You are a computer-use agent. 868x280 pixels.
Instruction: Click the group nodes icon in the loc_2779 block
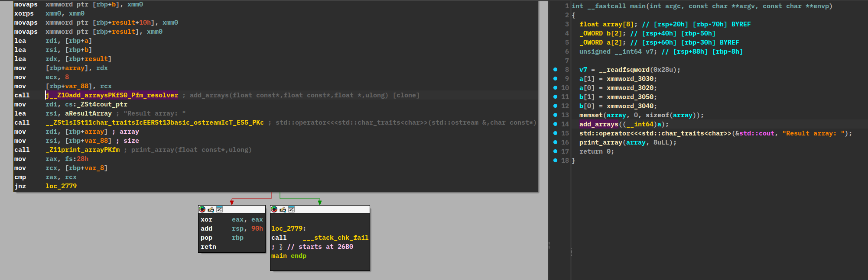(291, 209)
